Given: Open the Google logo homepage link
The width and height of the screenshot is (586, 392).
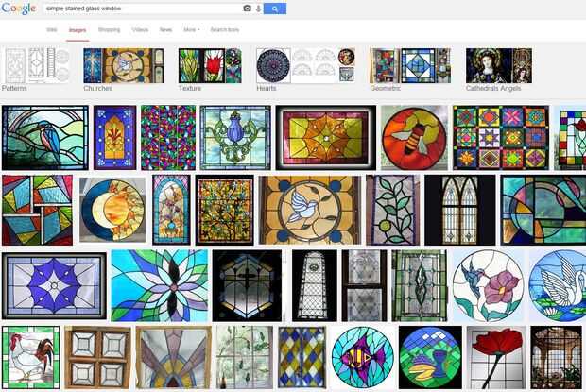Looking at the screenshot, I should tap(19, 9).
